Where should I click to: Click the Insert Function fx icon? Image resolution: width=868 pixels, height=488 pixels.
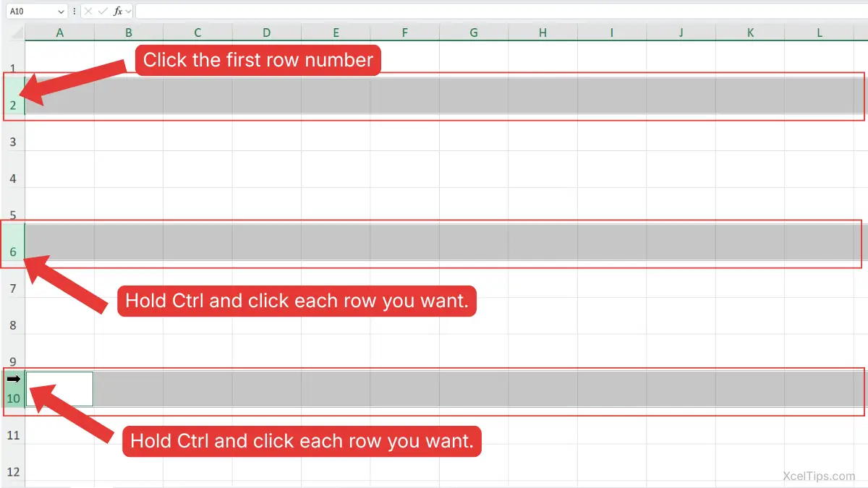click(118, 12)
